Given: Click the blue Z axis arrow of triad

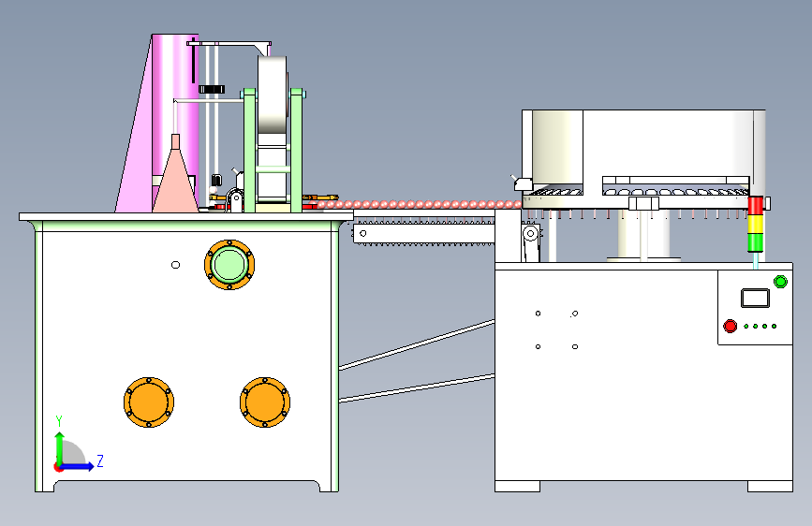Looking at the screenshot, I should [x=78, y=466].
